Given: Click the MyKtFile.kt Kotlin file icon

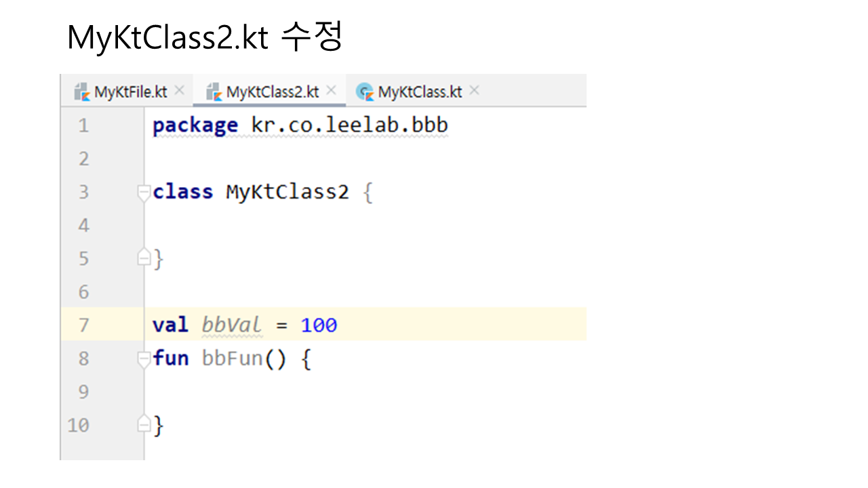Looking at the screenshot, I should [x=82, y=91].
